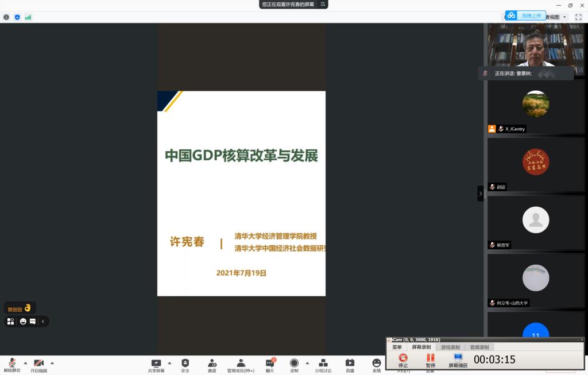Switch to oCam 游戏录制 tab
The image size is (588, 375).
(x=450, y=347)
